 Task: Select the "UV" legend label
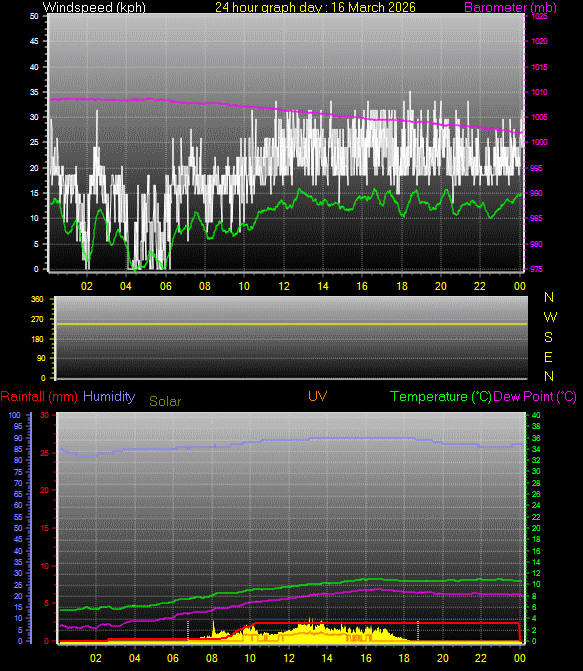317,396
